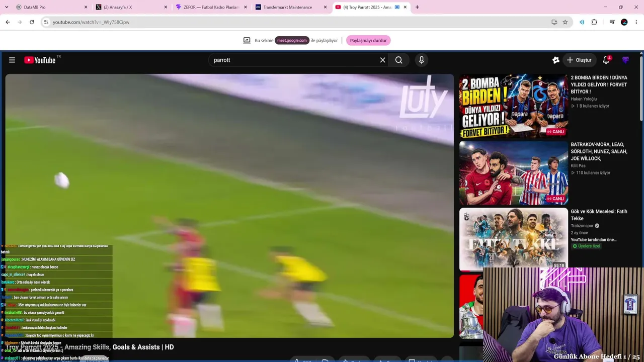The height and width of the screenshot is (362, 644).
Task: Open video titled 'BATRAKOV-MORA, LEAO, SÖRLOTH'
Action: pos(599,151)
